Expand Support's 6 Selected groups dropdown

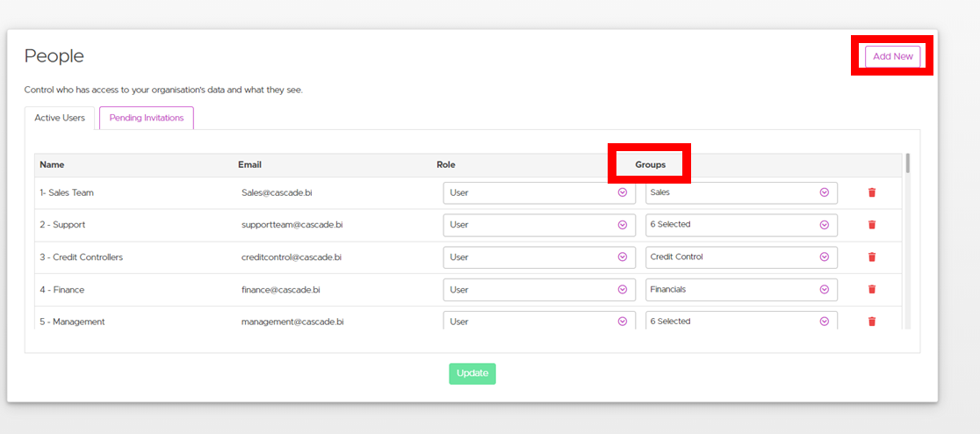[x=740, y=225]
